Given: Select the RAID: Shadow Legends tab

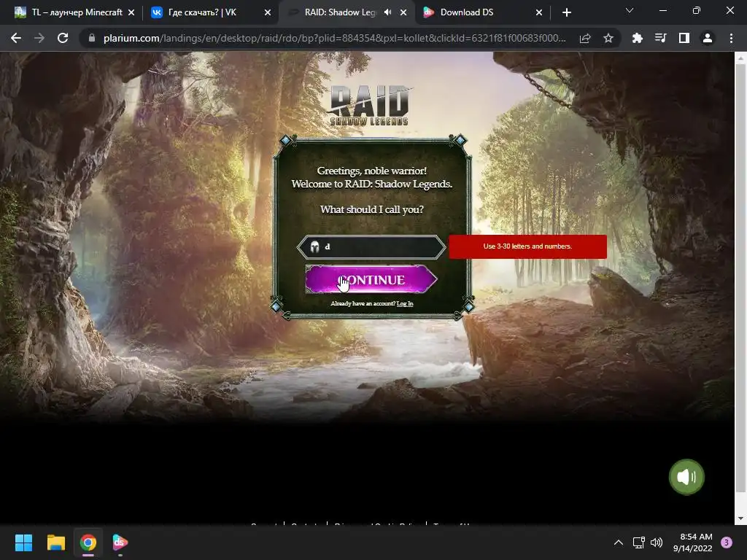Looking at the screenshot, I should tap(339, 12).
